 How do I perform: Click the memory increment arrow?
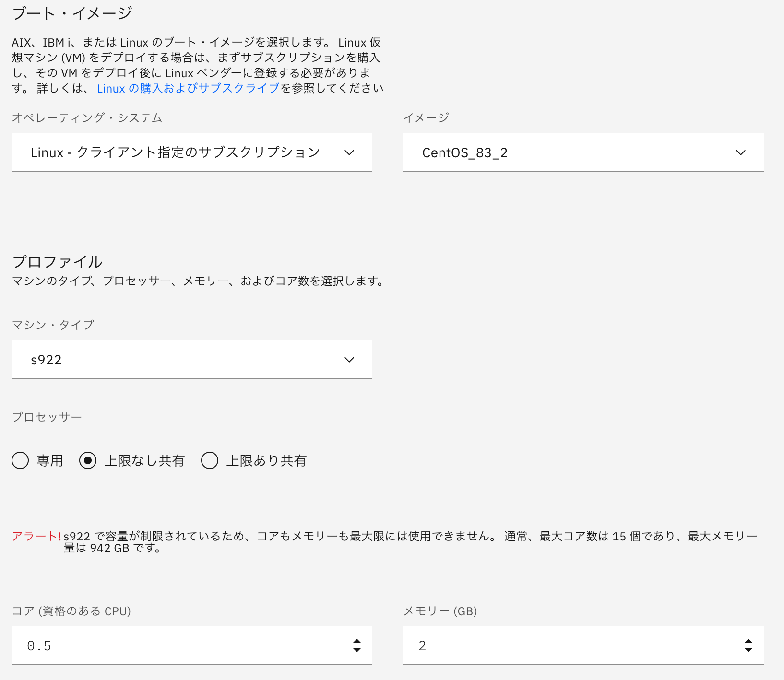(748, 641)
